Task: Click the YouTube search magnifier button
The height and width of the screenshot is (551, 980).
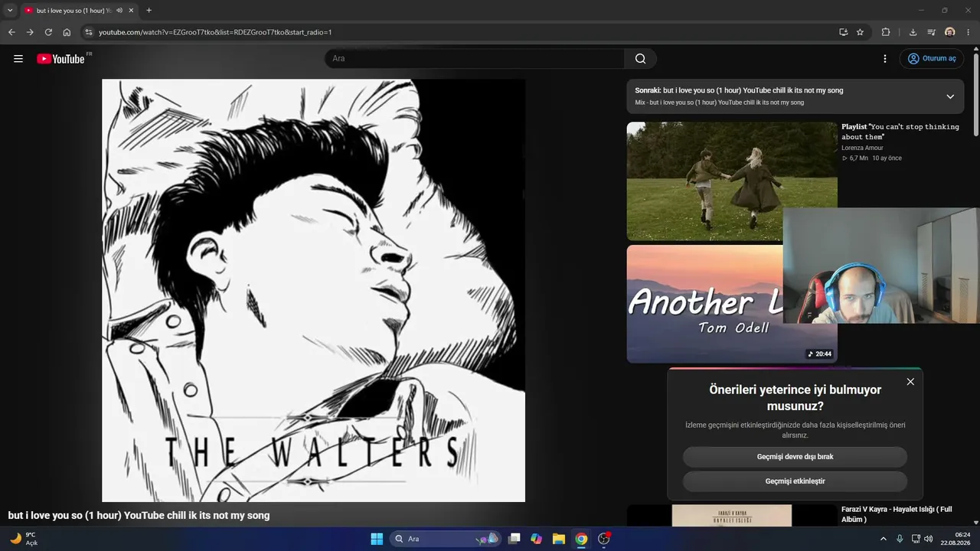Action: 641,59
